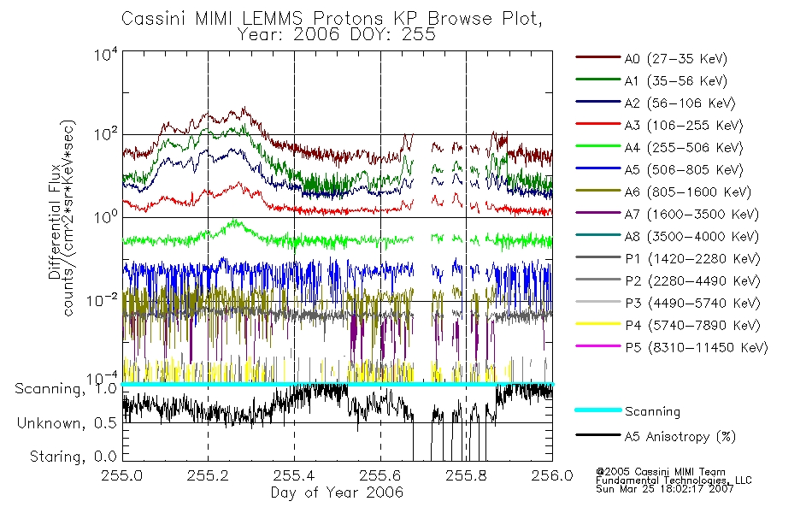Click the A5 Anisotropy (%) legend text

tap(680, 437)
